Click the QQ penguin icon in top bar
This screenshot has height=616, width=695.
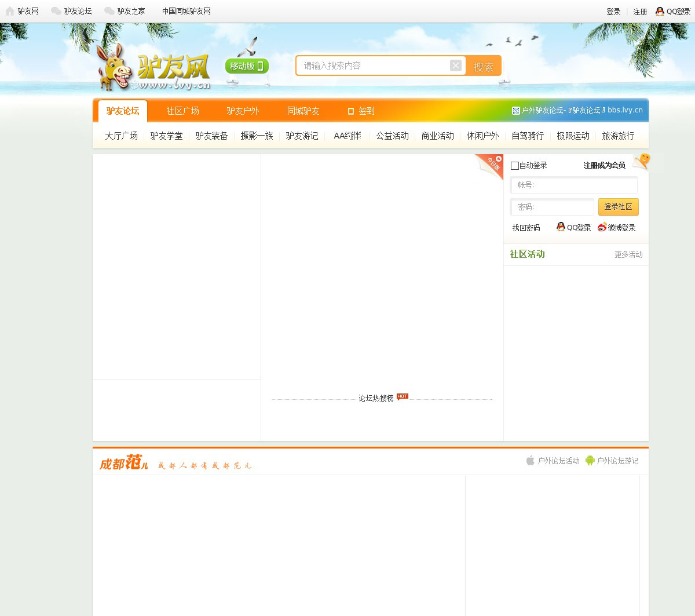(660, 11)
